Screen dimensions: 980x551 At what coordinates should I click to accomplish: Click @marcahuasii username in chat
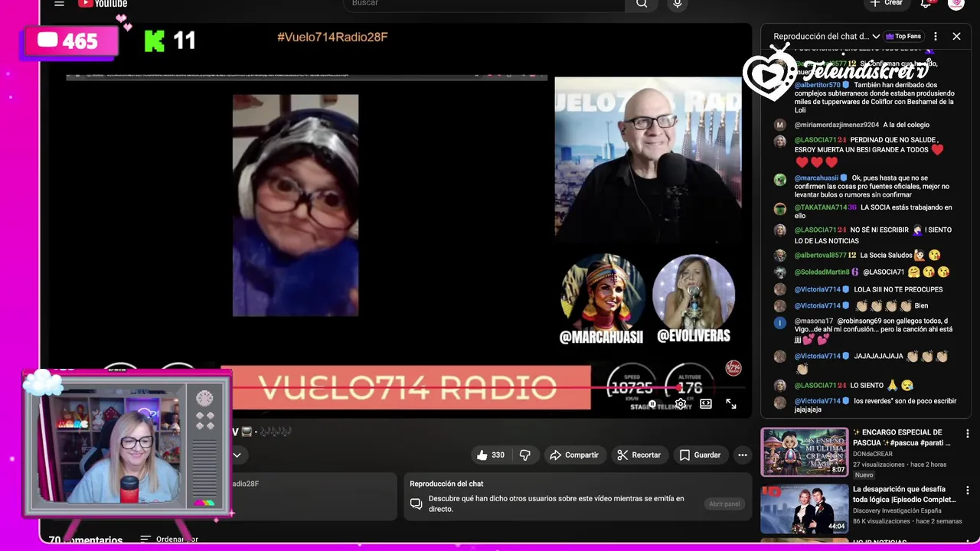(816, 178)
